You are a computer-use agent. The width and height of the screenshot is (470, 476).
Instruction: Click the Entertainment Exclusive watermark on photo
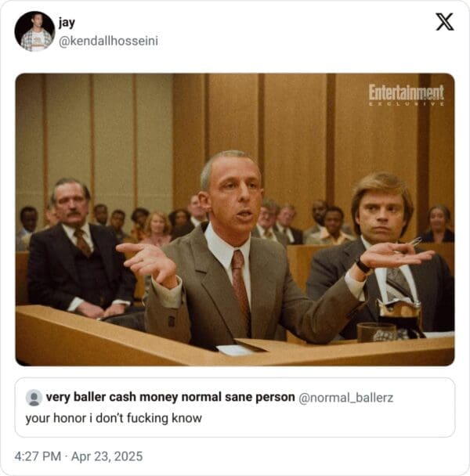pos(407,95)
